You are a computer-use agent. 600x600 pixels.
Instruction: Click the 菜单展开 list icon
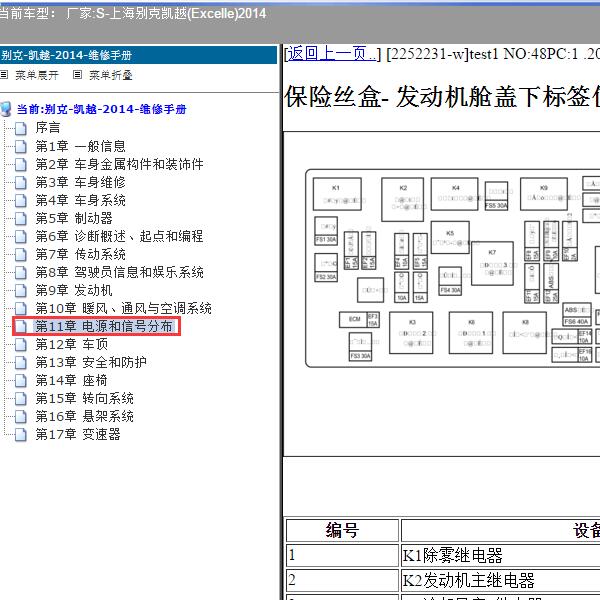4,75
